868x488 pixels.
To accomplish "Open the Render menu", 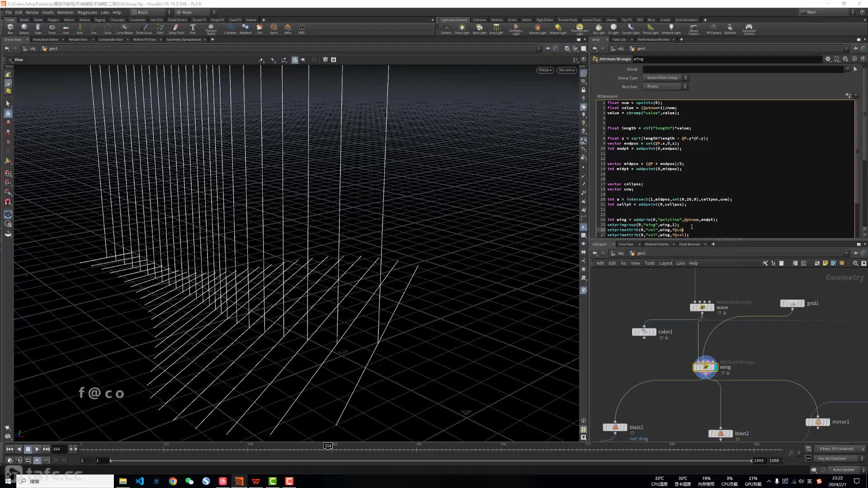I will [x=32, y=12].
